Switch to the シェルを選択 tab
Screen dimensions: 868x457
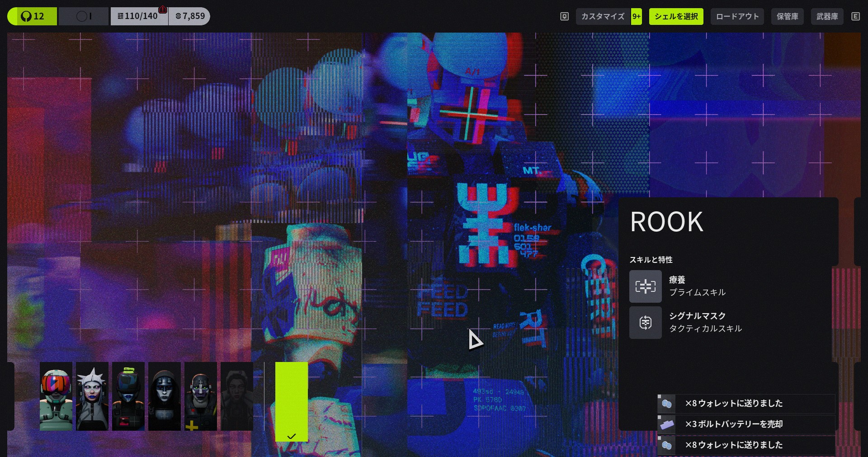[x=676, y=16]
